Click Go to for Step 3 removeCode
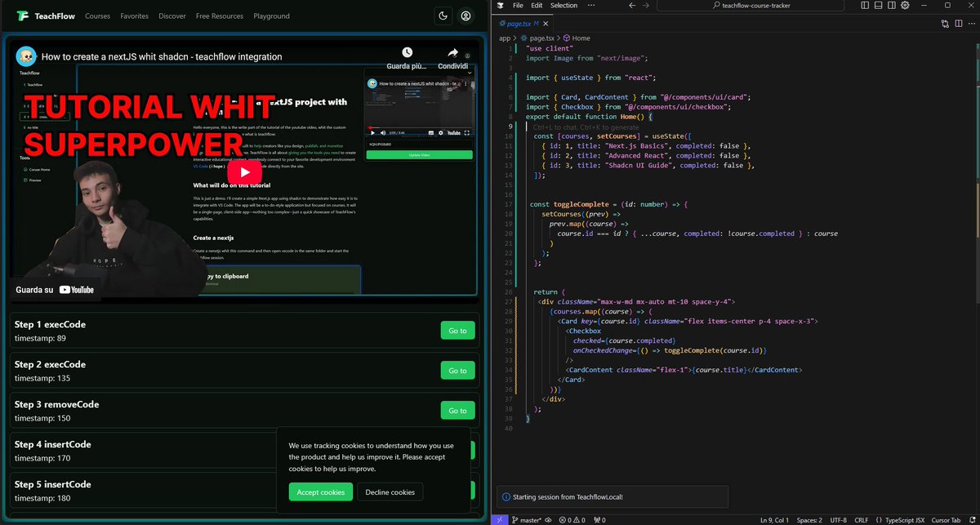 (457, 411)
